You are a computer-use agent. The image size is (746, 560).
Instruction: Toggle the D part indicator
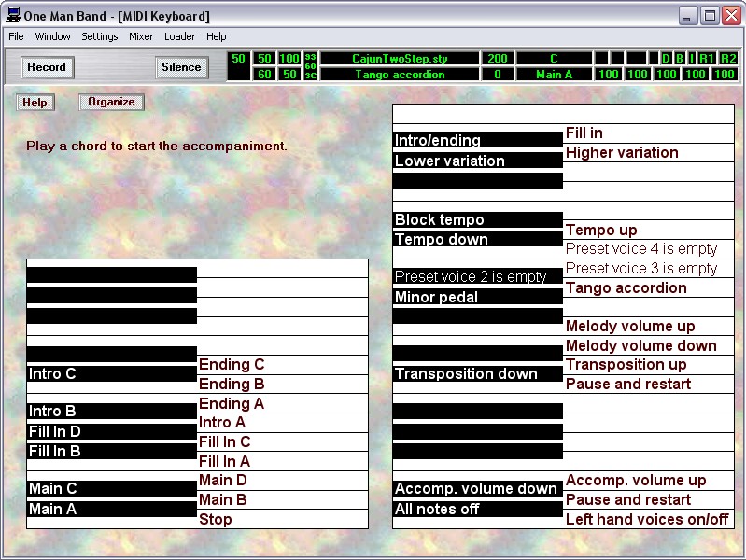tap(666, 59)
